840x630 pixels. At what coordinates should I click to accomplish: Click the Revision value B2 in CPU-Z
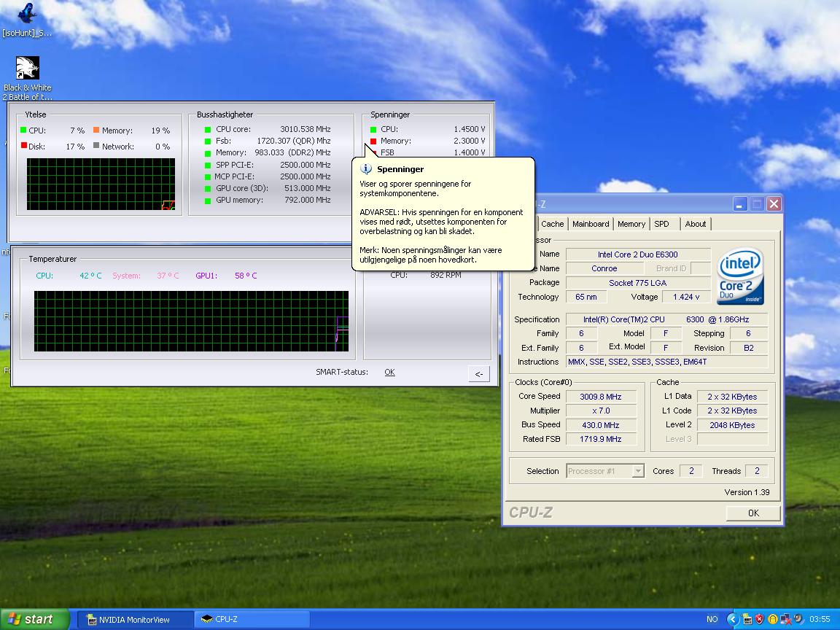pos(748,348)
